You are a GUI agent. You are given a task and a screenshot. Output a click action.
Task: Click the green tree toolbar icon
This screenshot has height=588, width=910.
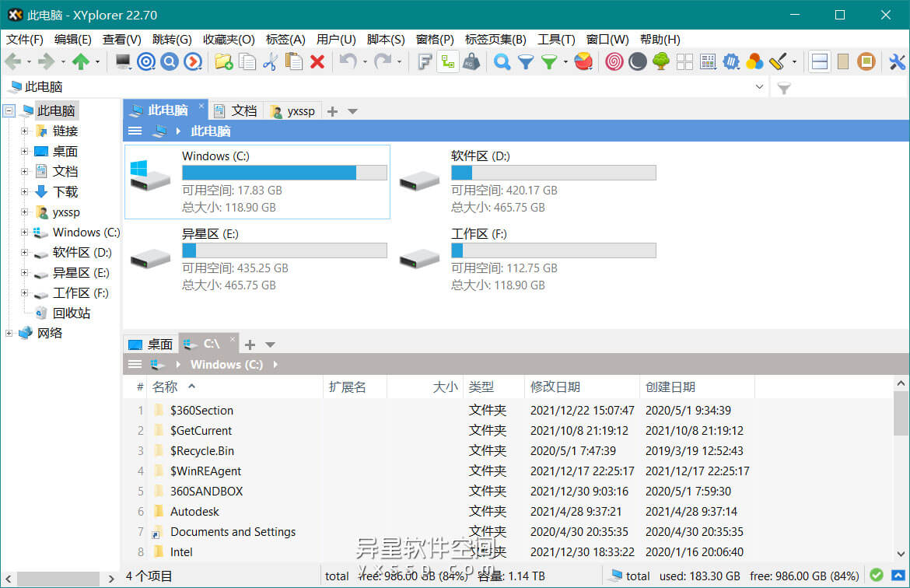pyautogui.click(x=661, y=62)
